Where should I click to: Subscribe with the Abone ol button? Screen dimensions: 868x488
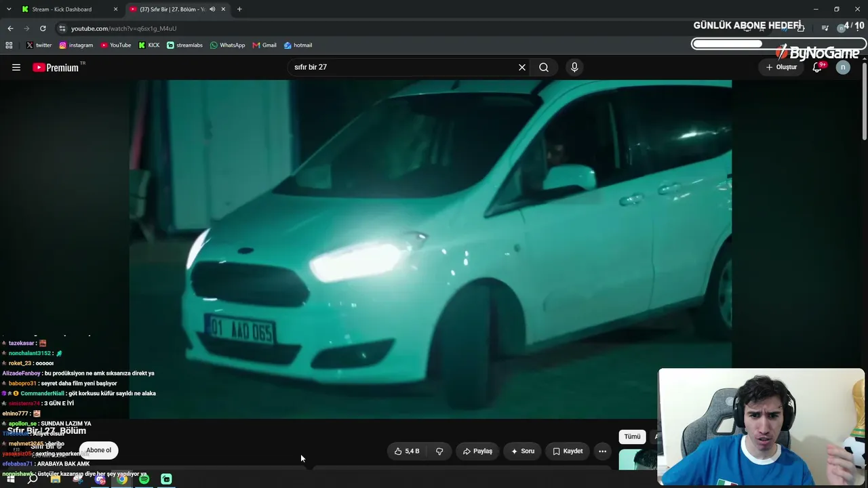pyautogui.click(x=98, y=450)
